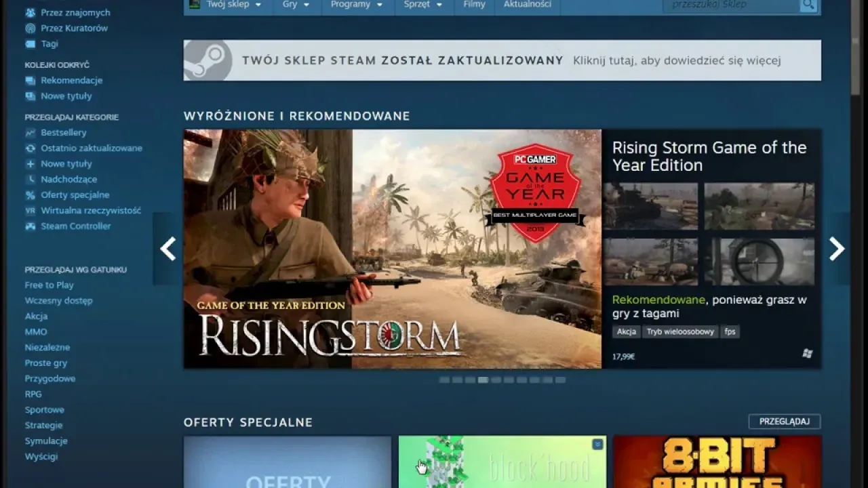Browse the Wyścigi genre
The height and width of the screenshot is (488, 868).
[x=41, y=457]
